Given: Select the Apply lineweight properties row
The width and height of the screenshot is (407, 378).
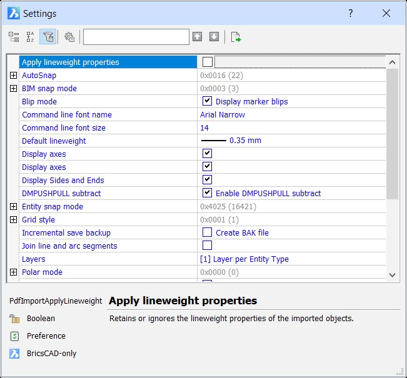Looking at the screenshot, I should (x=108, y=62).
